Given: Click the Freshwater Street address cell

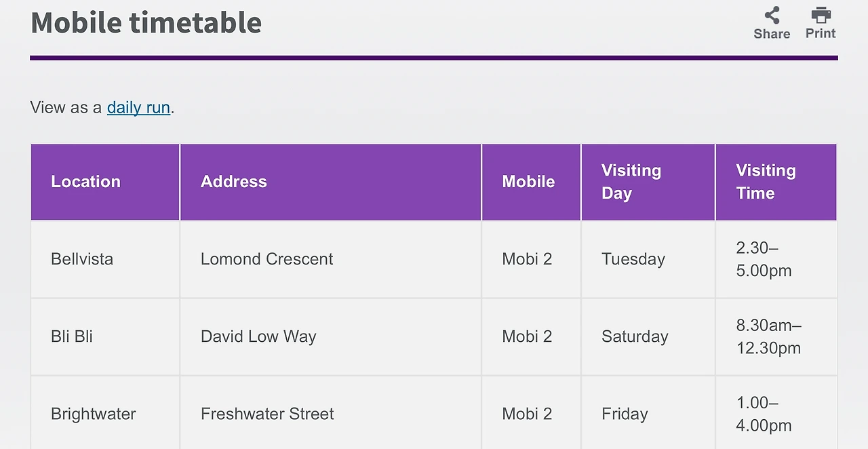Looking at the screenshot, I should [267, 414].
